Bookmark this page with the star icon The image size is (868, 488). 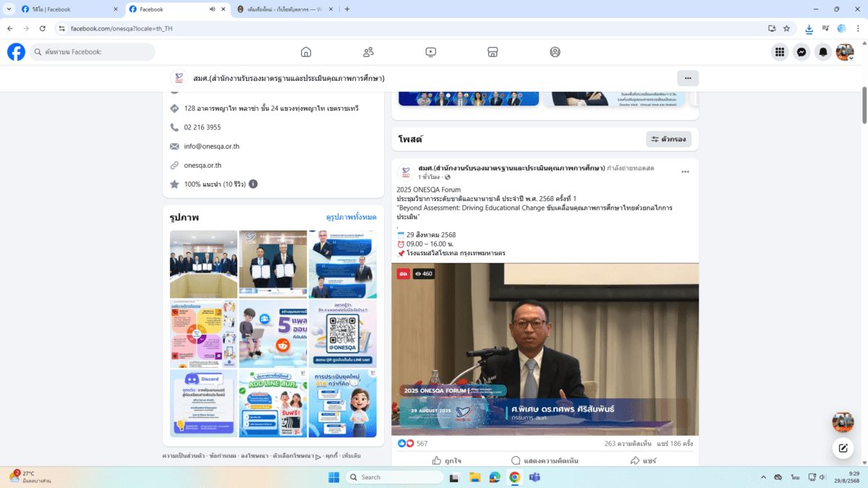[786, 28]
